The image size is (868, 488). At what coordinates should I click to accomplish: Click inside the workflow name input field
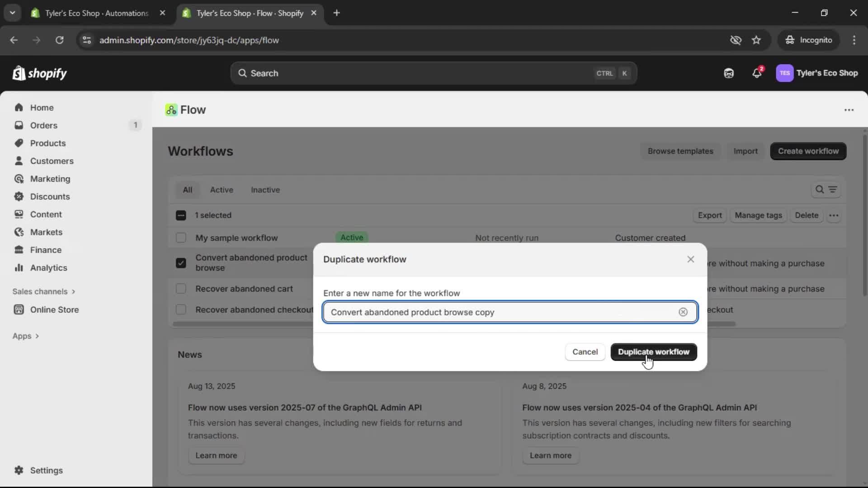497,312
